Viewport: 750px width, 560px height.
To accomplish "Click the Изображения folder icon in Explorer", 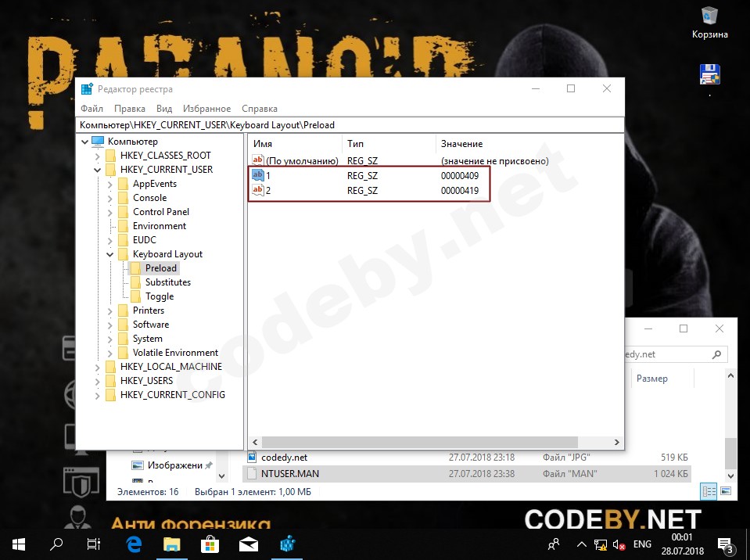I will [138, 465].
